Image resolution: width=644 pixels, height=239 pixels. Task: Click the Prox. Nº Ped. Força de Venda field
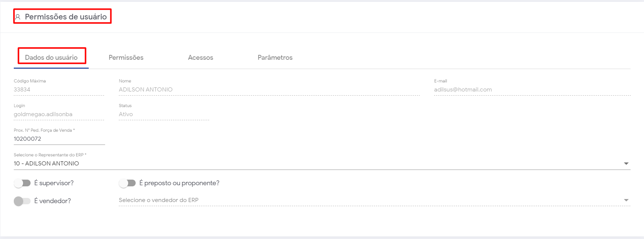(x=59, y=139)
